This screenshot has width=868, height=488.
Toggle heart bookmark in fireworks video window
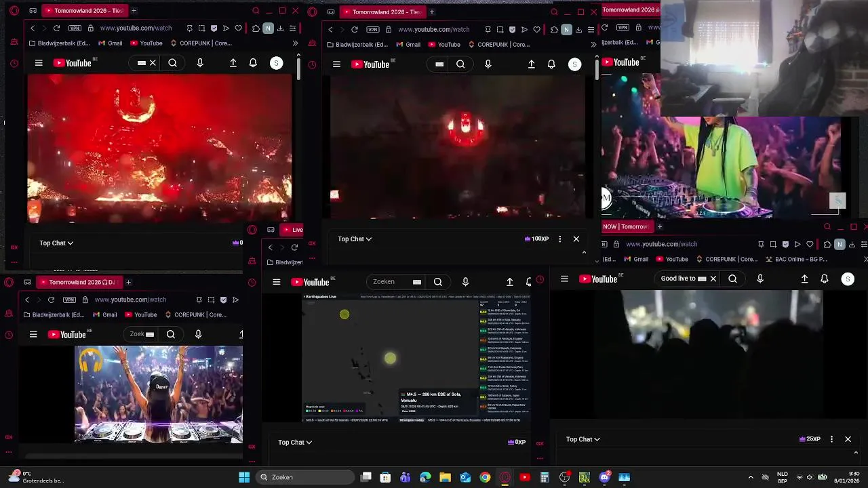(x=238, y=28)
